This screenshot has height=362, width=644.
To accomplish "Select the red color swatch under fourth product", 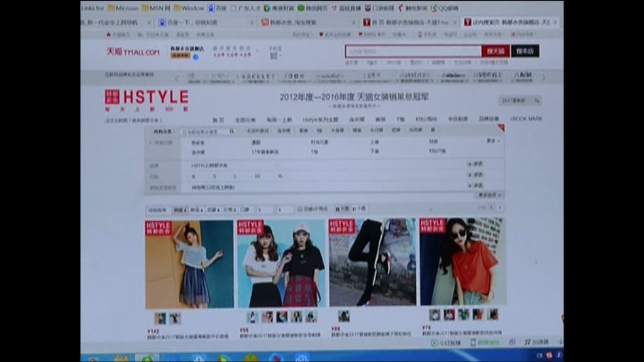I will click(478, 315).
